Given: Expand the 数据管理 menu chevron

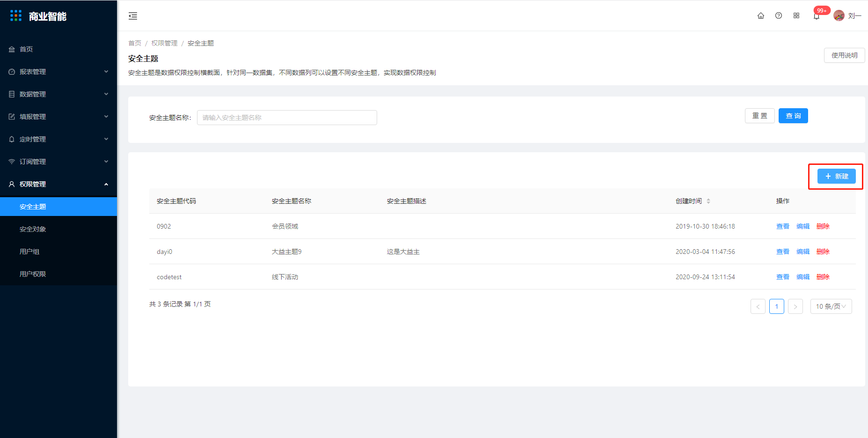Looking at the screenshot, I should click(106, 94).
